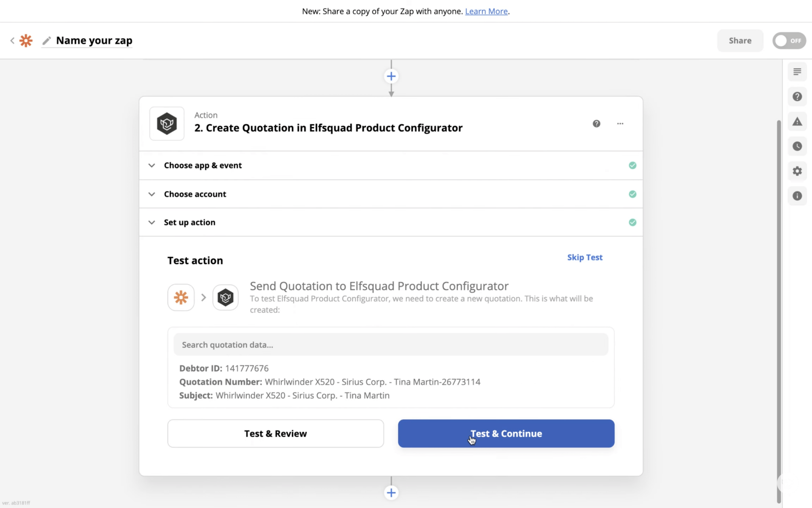
Task: Click the Elfsquad app icon in action header
Action: (167, 123)
